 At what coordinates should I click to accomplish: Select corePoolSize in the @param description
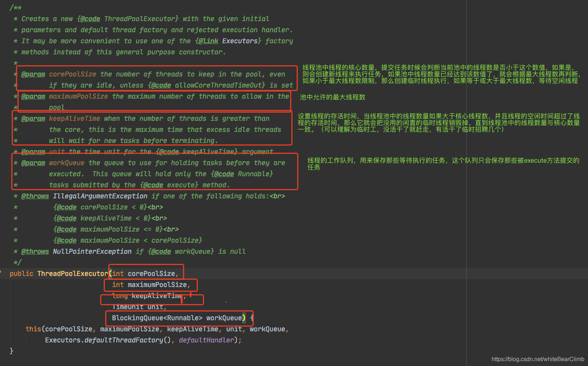coord(73,74)
